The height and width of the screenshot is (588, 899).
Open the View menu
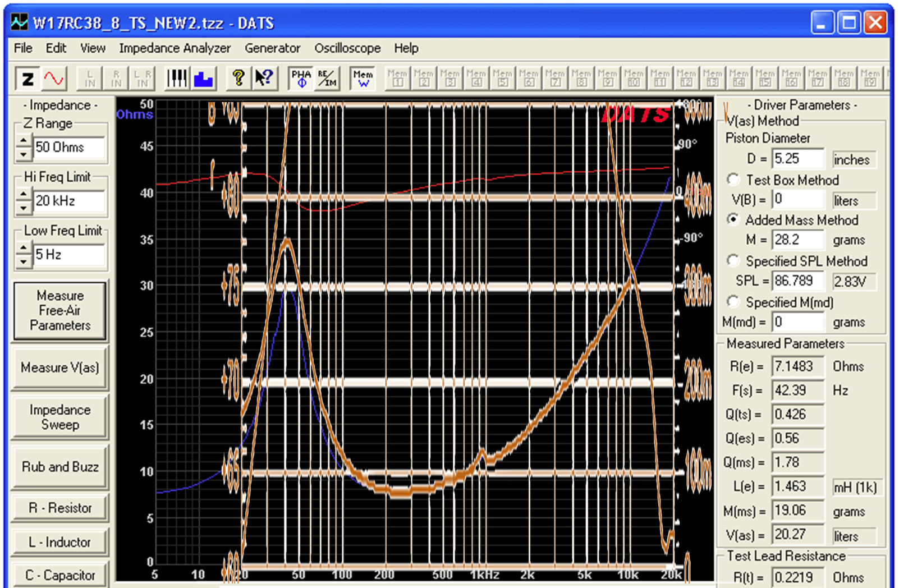[x=93, y=48]
